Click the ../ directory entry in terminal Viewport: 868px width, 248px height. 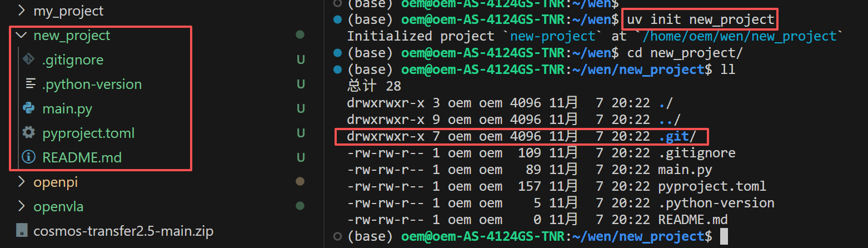tap(669, 120)
